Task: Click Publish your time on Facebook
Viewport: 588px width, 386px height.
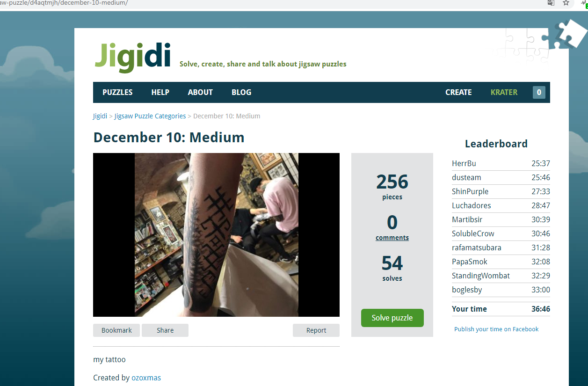Action: [496, 329]
